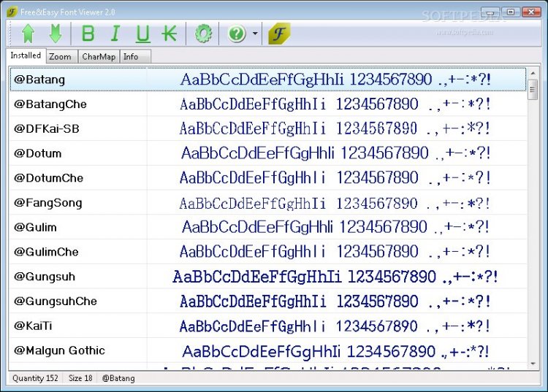Select the @Batang font row
Viewport: 548px width, 392px height.
click(x=267, y=80)
